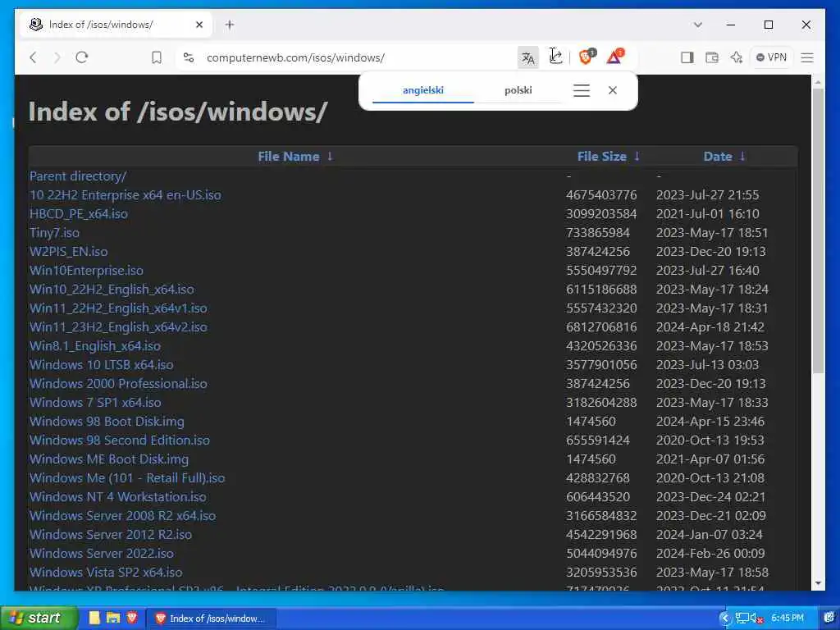The height and width of the screenshot is (630, 840).
Task: Expand the tab search dropdown chevron
Action: pos(697,25)
